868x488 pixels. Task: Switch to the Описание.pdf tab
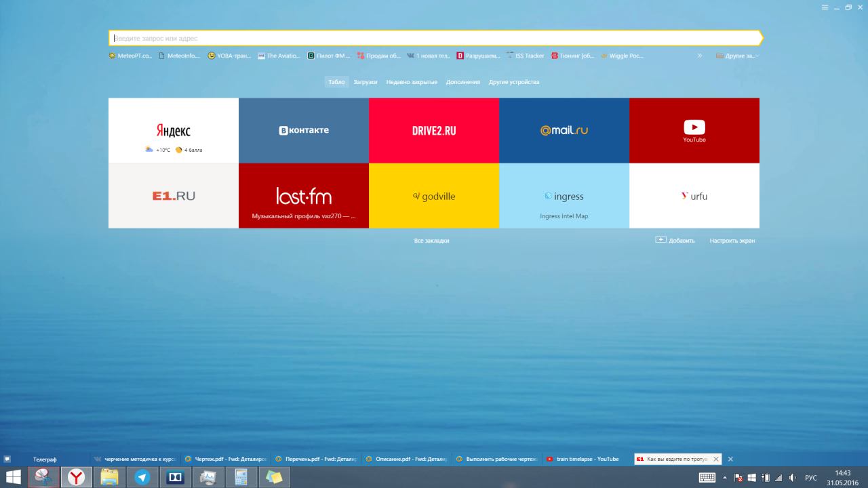coord(408,459)
